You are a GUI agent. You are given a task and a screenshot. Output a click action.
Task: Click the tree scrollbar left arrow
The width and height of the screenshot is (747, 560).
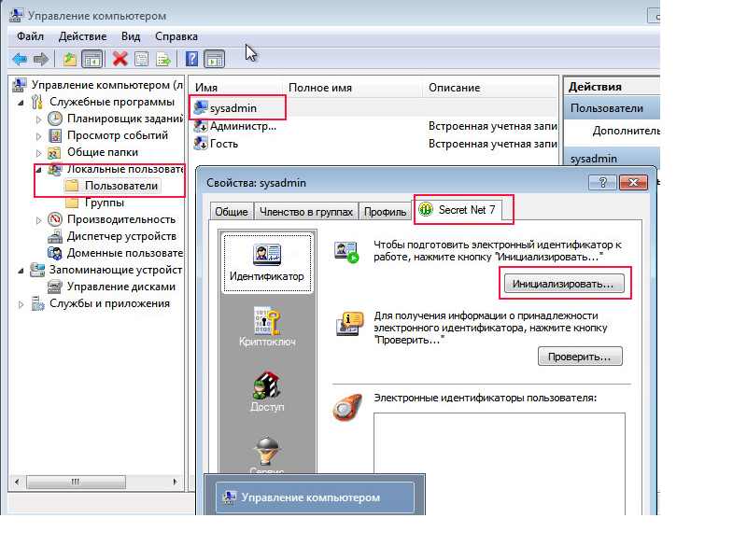(17, 482)
